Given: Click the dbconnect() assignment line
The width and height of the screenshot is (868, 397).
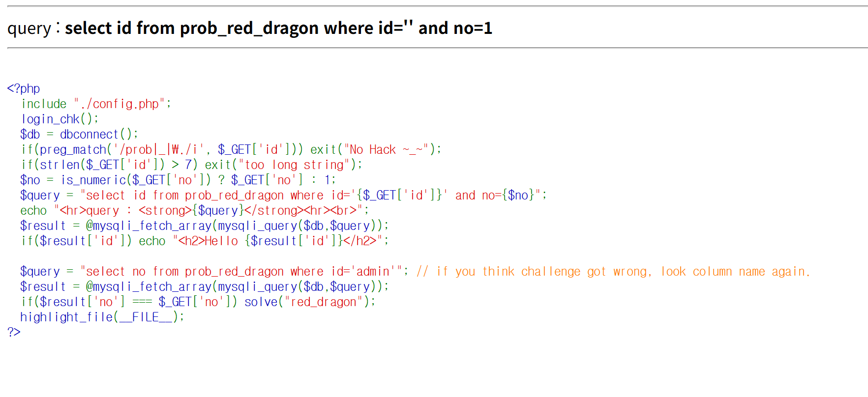Looking at the screenshot, I should [79, 135].
